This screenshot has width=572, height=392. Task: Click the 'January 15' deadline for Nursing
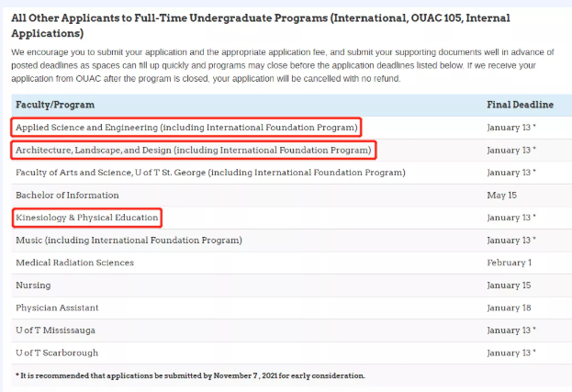click(x=509, y=286)
